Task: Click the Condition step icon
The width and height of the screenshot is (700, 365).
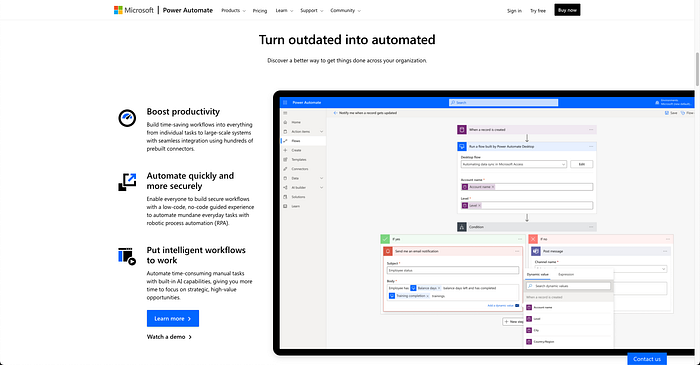Action: (x=462, y=227)
